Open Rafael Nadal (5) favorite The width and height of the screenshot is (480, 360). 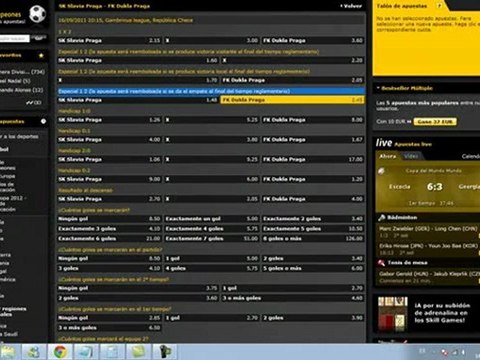click(x=15, y=81)
